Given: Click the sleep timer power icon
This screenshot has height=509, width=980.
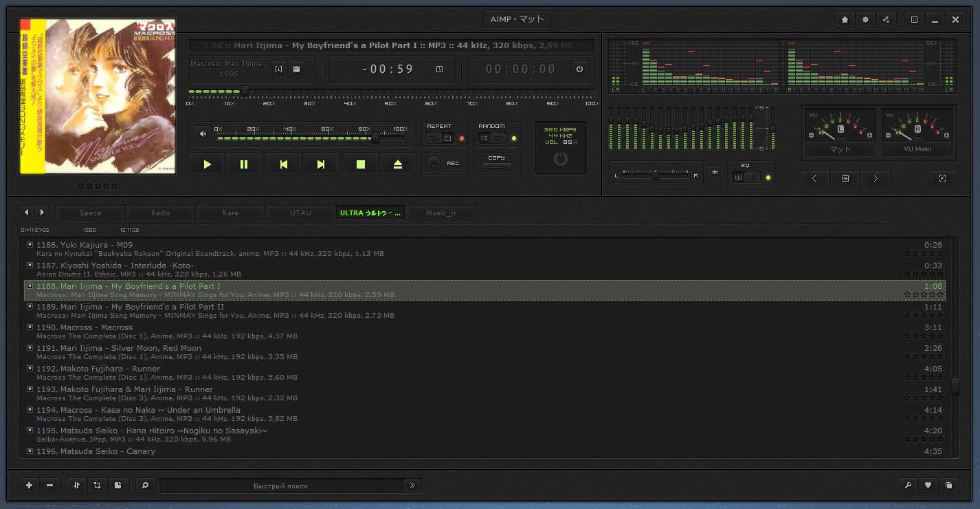Looking at the screenshot, I should (579, 69).
